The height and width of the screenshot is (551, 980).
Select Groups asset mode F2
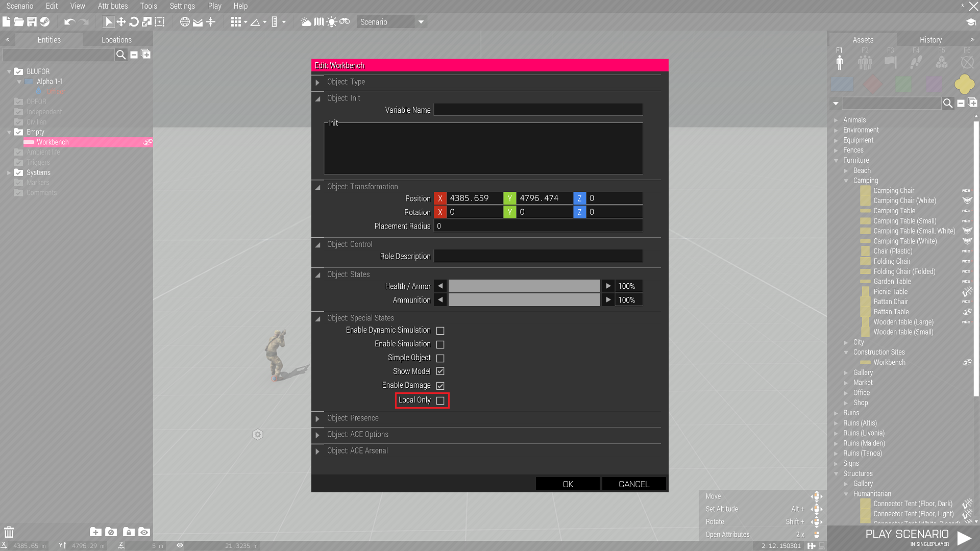pyautogui.click(x=865, y=59)
